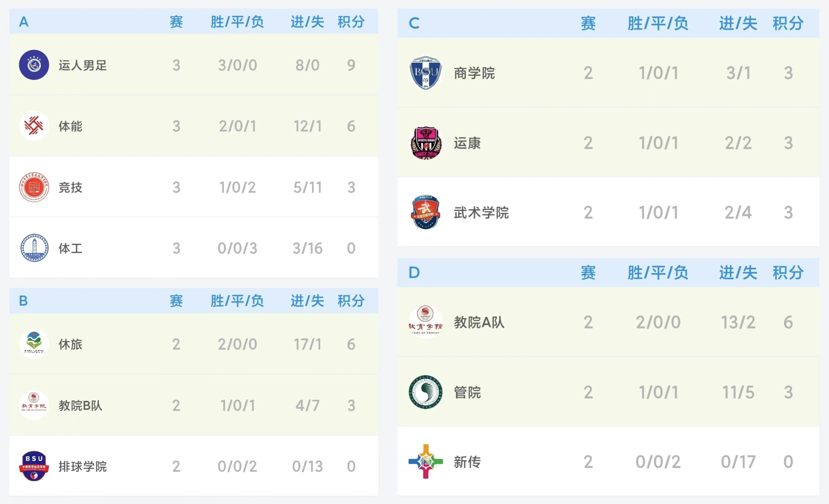Click the 运人男足 team name
The width and height of the screenshot is (829, 504).
point(83,65)
